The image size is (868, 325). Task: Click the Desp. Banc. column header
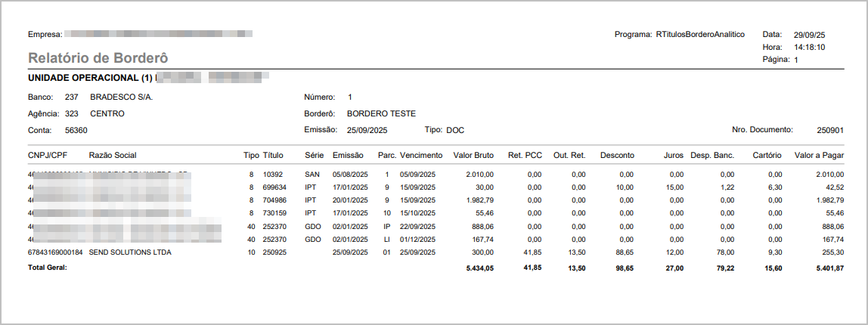click(712, 155)
